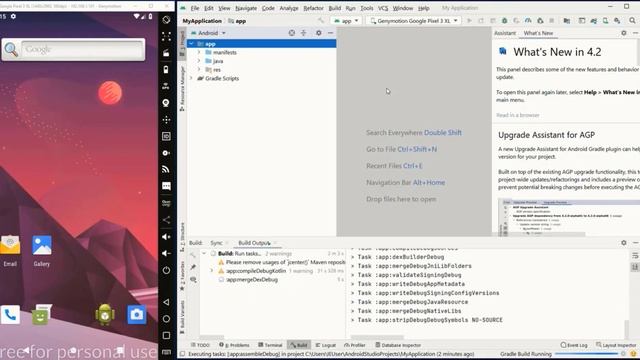
Task: Open Project panel gear settings
Action: 318,33
